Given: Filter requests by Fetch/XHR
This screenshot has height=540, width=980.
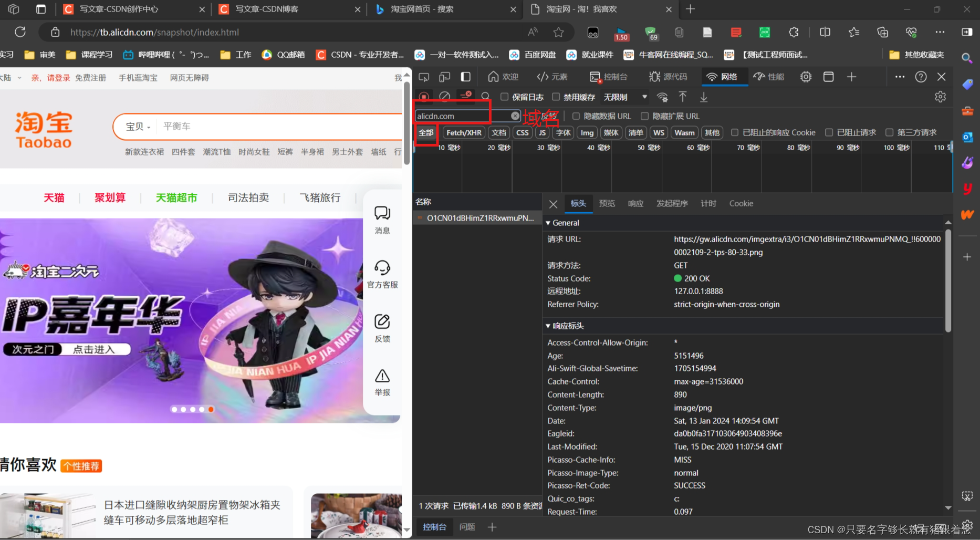Looking at the screenshot, I should pos(464,132).
